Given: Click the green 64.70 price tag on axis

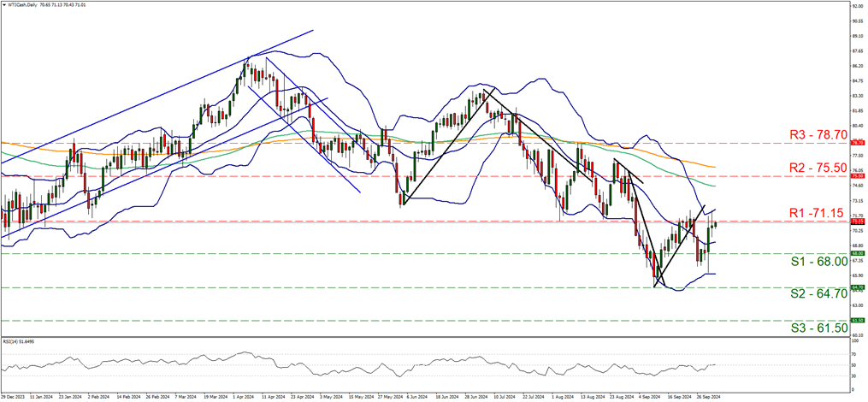Looking at the screenshot, I should pos(858,287).
